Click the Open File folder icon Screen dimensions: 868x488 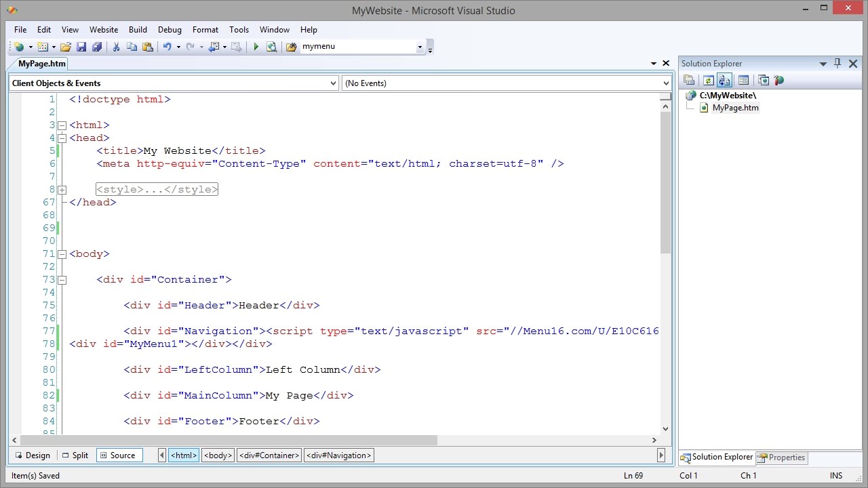click(x=66, y=47)
